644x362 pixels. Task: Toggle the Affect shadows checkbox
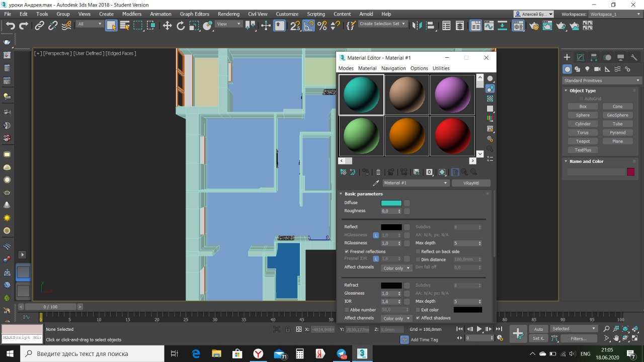[x=418, y=318]
